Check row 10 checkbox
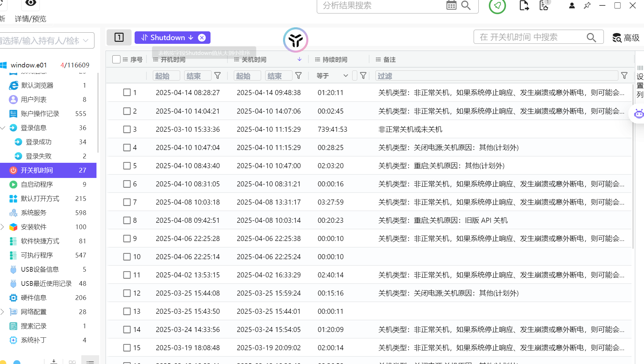The image size is (644, 364). click(x=127, y=257)
